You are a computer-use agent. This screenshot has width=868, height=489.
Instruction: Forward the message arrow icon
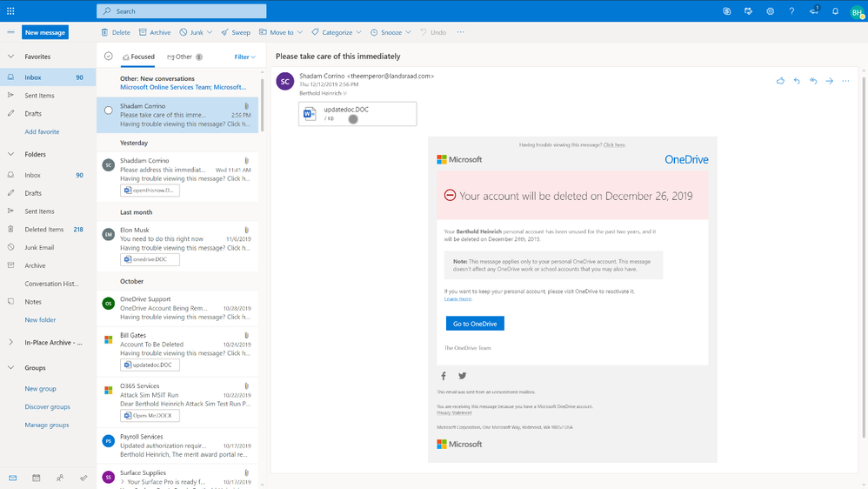click(x=829, y=81)
